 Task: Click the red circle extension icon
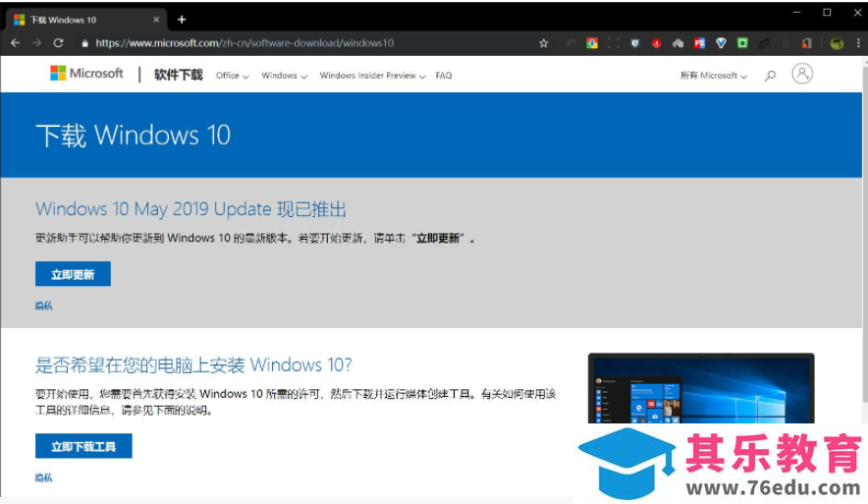[657, 43]
